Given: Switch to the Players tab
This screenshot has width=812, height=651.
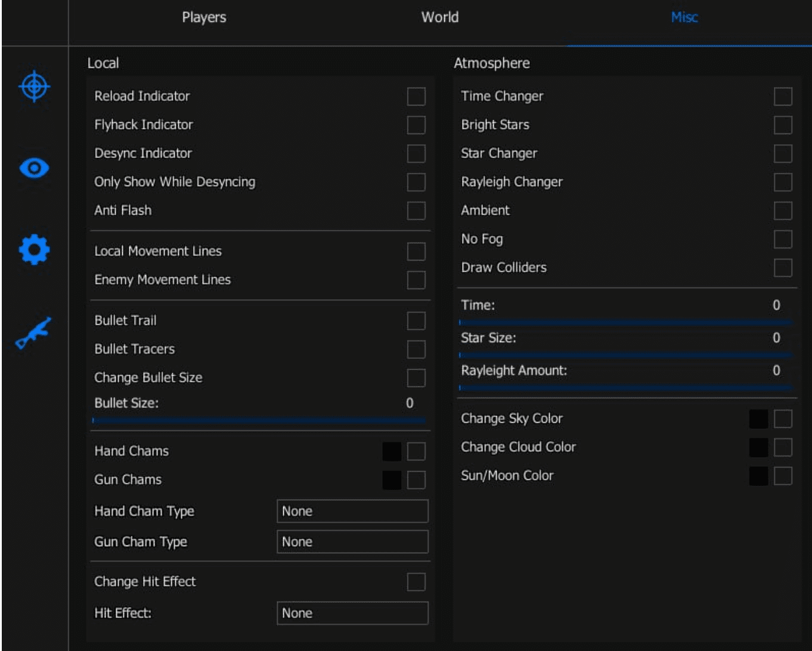Looking at the screenshot, I should coord(204,18).
